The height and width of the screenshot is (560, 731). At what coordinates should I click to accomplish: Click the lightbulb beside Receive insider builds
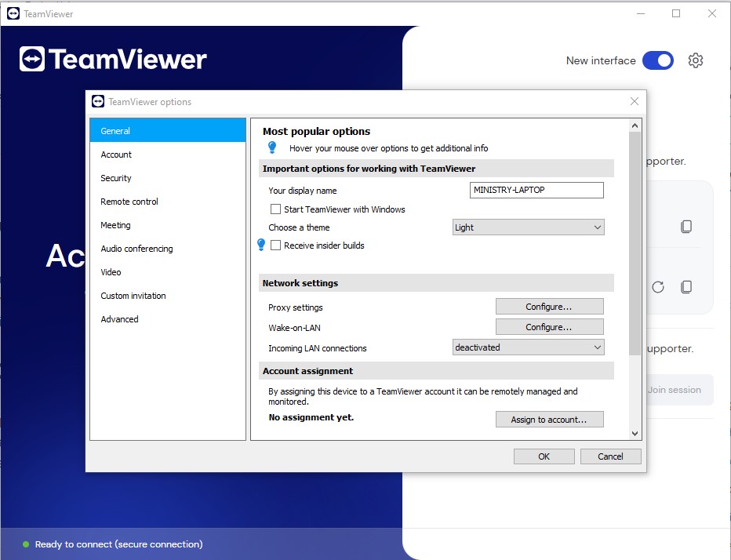click(261, 245)
